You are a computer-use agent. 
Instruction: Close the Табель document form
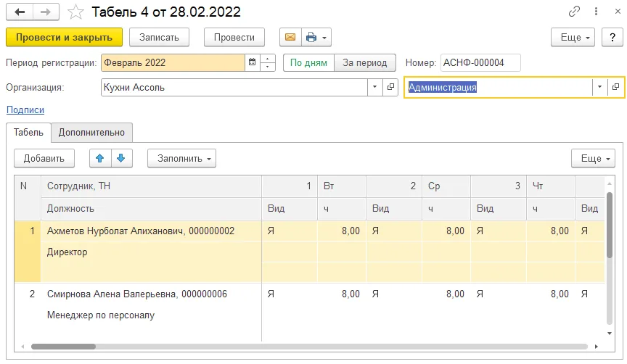click(x=618, y=11)
